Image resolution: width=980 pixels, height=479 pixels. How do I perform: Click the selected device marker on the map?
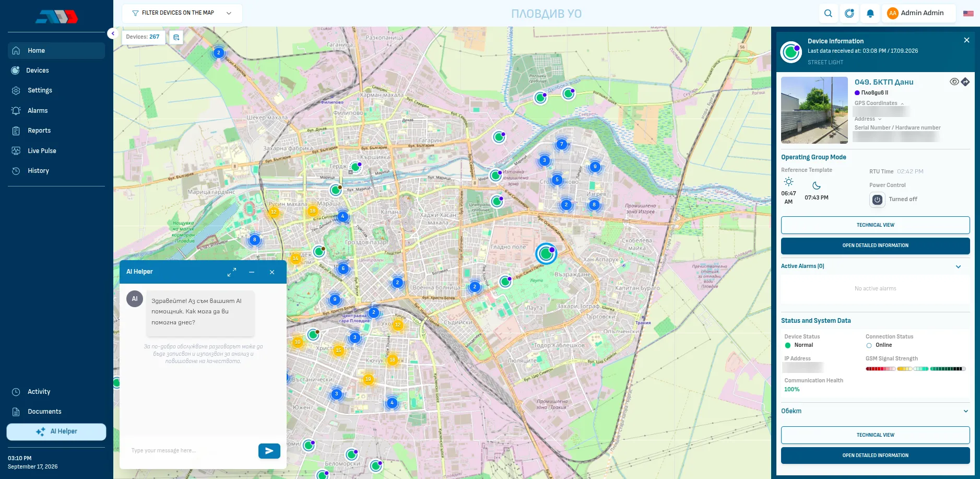(546, 254)
